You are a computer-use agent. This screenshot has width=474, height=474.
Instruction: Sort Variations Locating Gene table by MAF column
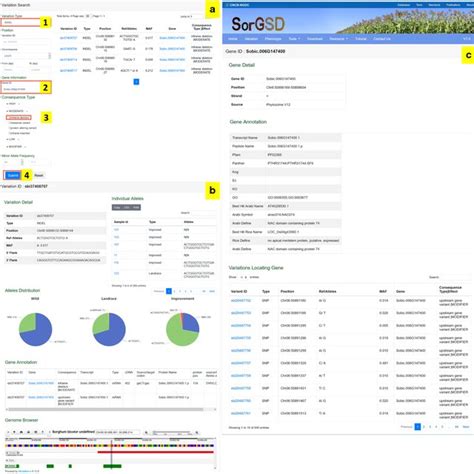pyautogui.click(x=383, y=291)
